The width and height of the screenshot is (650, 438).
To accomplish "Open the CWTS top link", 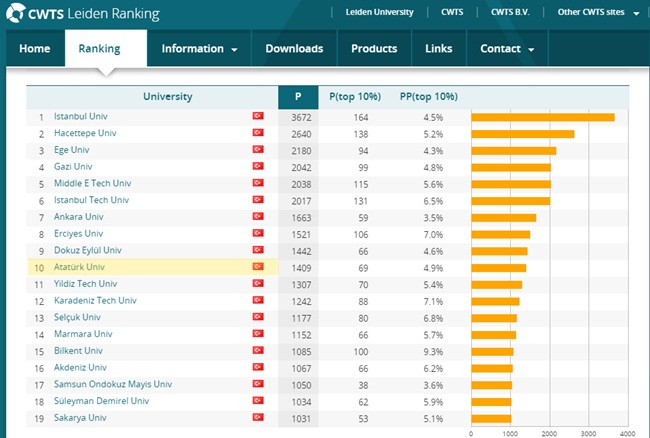I will [452, 12].
